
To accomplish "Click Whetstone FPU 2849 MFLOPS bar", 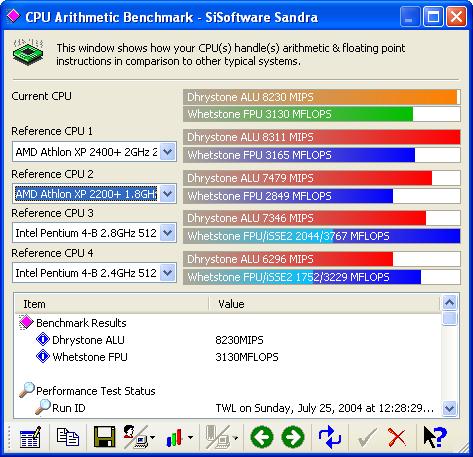I will click(x=322, y=196).
